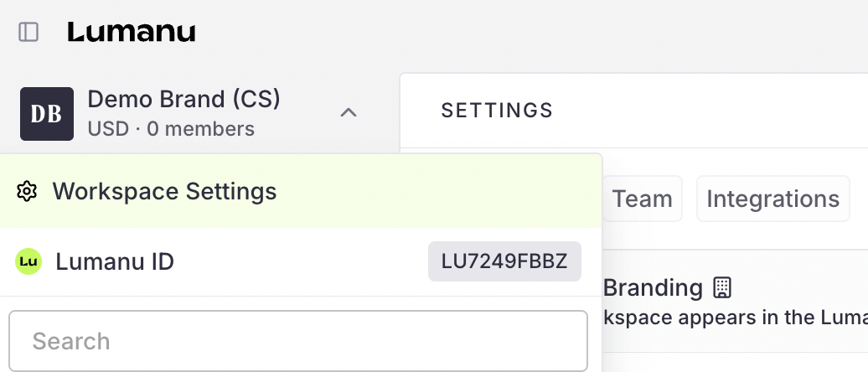
Task: Open the Integrations tab
Action: click(772, 199)
